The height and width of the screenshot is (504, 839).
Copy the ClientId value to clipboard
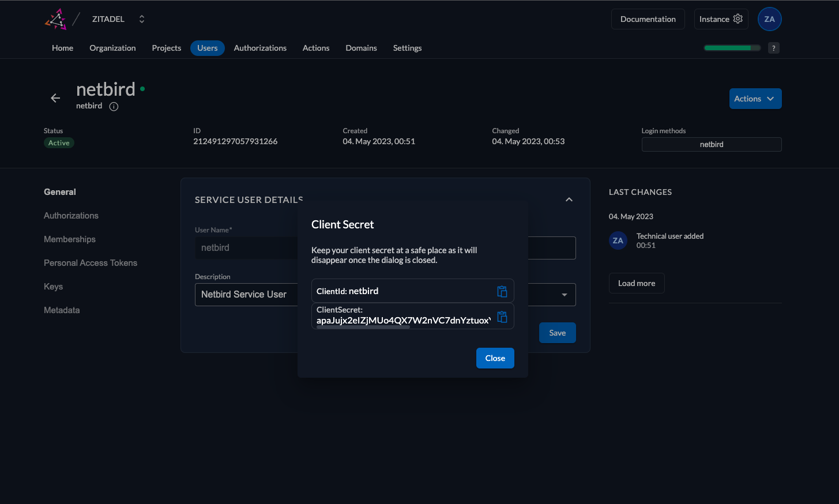(502, 291)
